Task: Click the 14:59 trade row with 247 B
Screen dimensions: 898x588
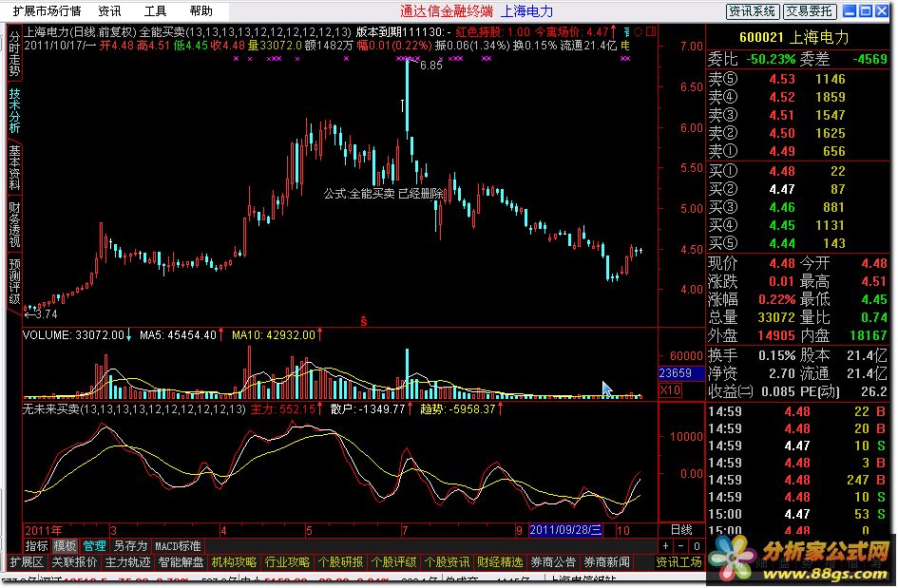Action: pyautogui.click(x=797, y=480)
